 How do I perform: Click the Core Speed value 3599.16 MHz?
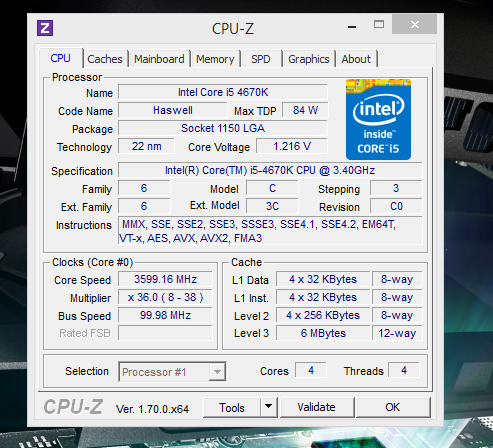pyautogui.click(x=165, y=279)
